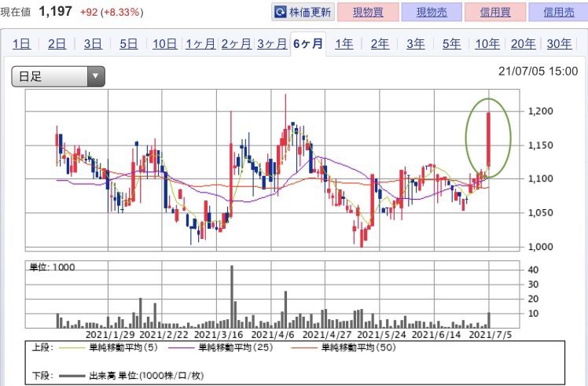Viewport: 588px width, 386px height.
Task: Click the 2021/4/6 date label
Action: 273,335
